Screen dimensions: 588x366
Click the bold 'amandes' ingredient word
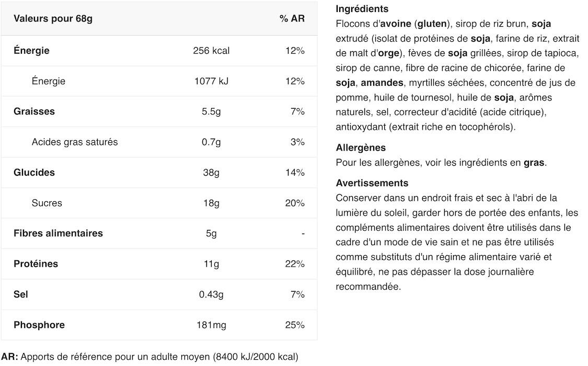coord(382,83)
